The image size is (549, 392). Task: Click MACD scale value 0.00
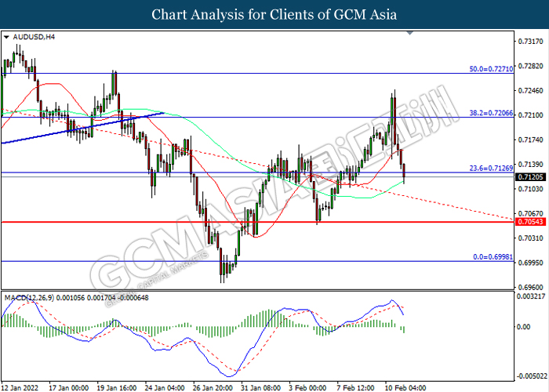coord(524,327)
